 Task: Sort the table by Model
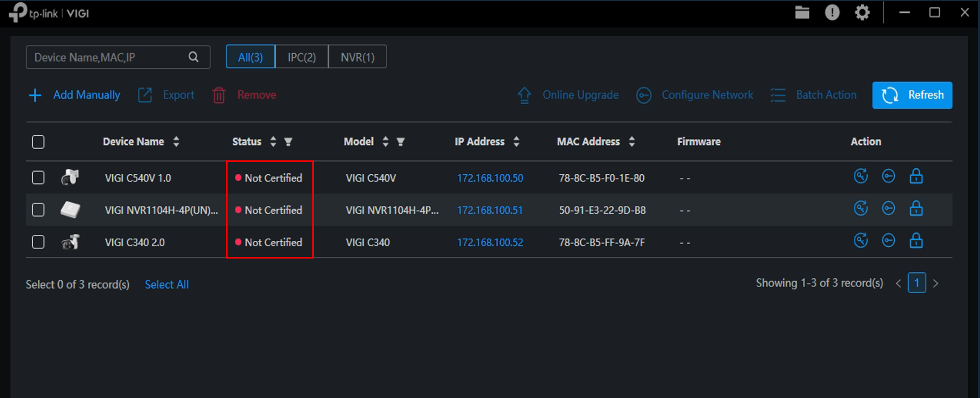pyautogui.click(x=385, y=142)
